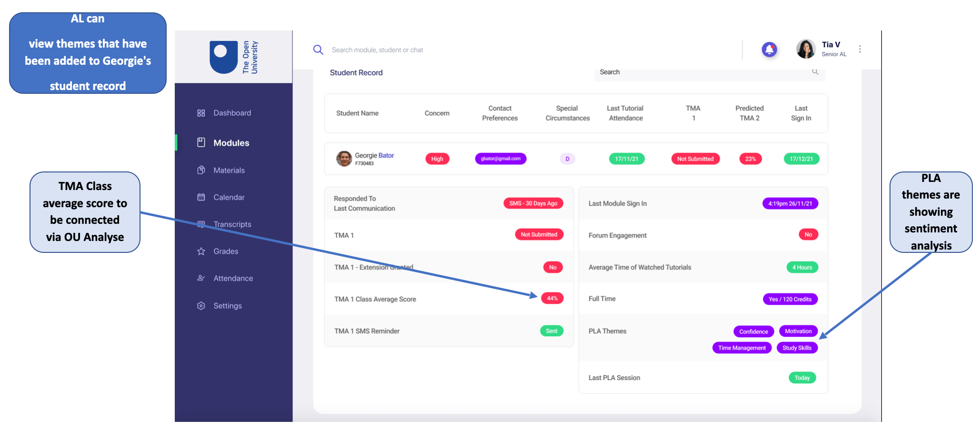Image resolution: width=980 pixels, height=440 pixels.
Task: Click the Settings gear icon
Action: point(201,306)
